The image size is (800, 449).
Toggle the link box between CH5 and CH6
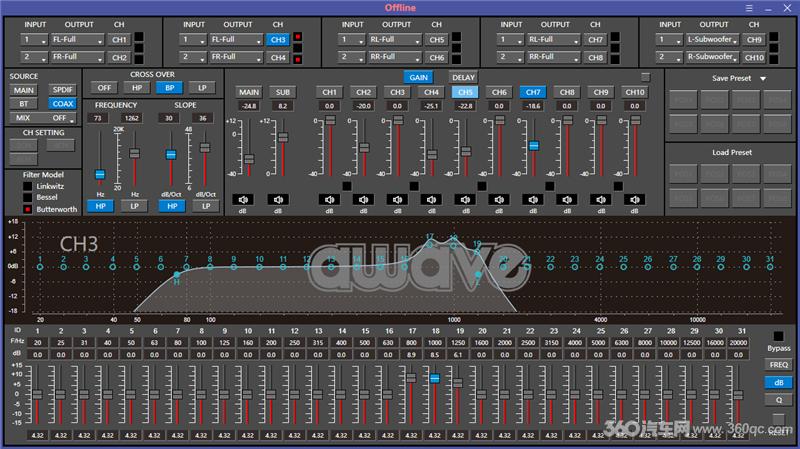tap(482, 186)
